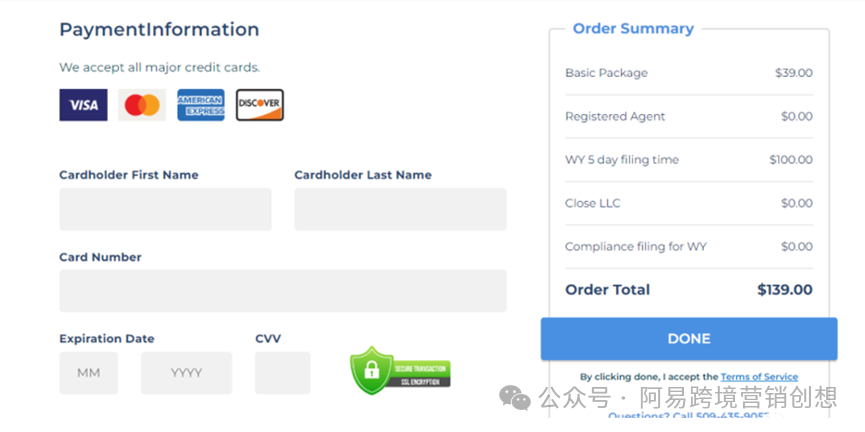Click the Basic Package line item
Screen dimensions: 865x432
[689, 73]
